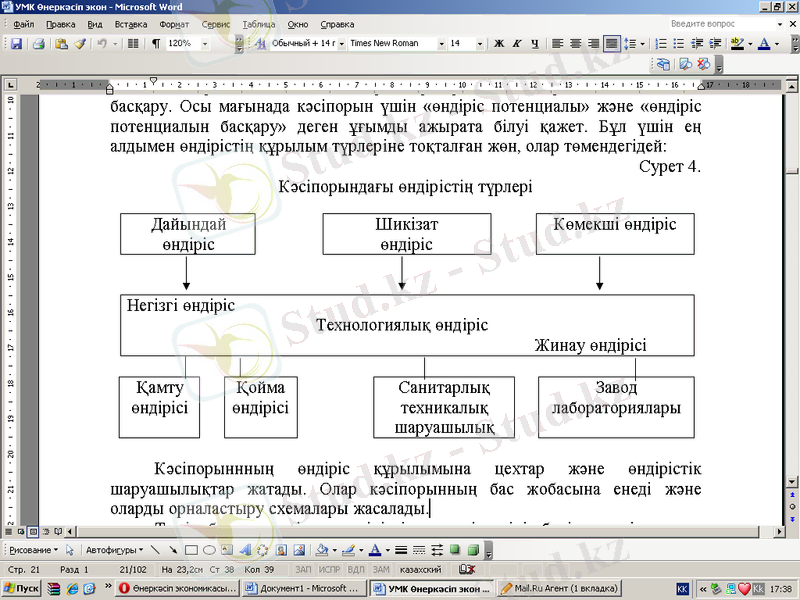800x600 pixels.
Task: Open the Формат menu
Action: point(174,23)
